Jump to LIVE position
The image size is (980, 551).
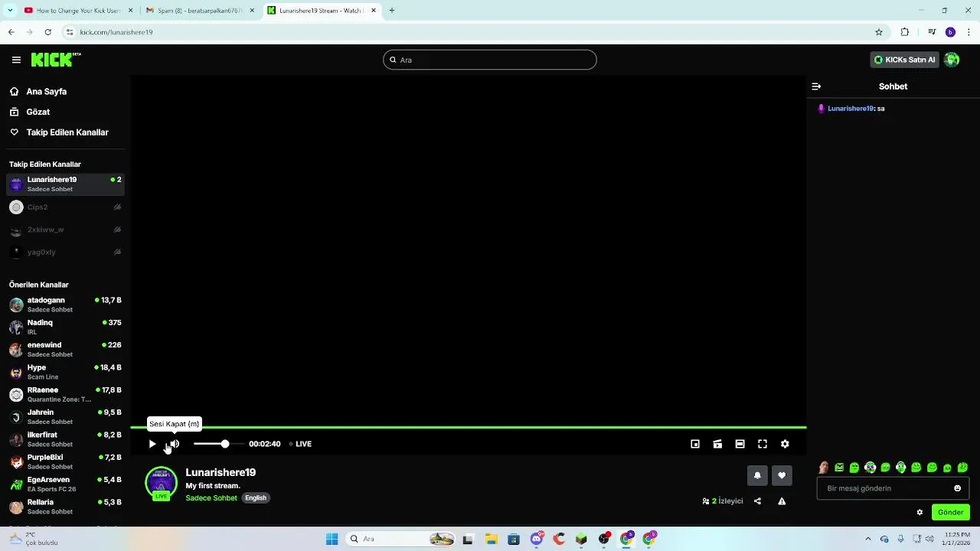300,444
